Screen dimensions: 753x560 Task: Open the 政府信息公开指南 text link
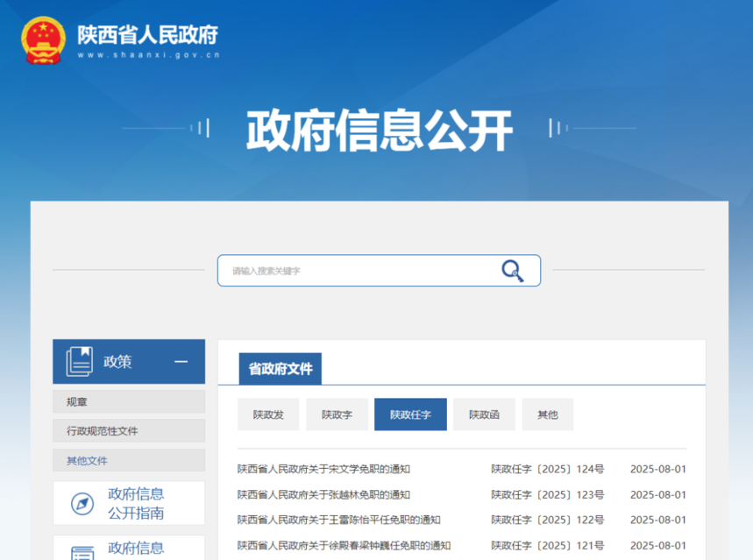[136, 503]
